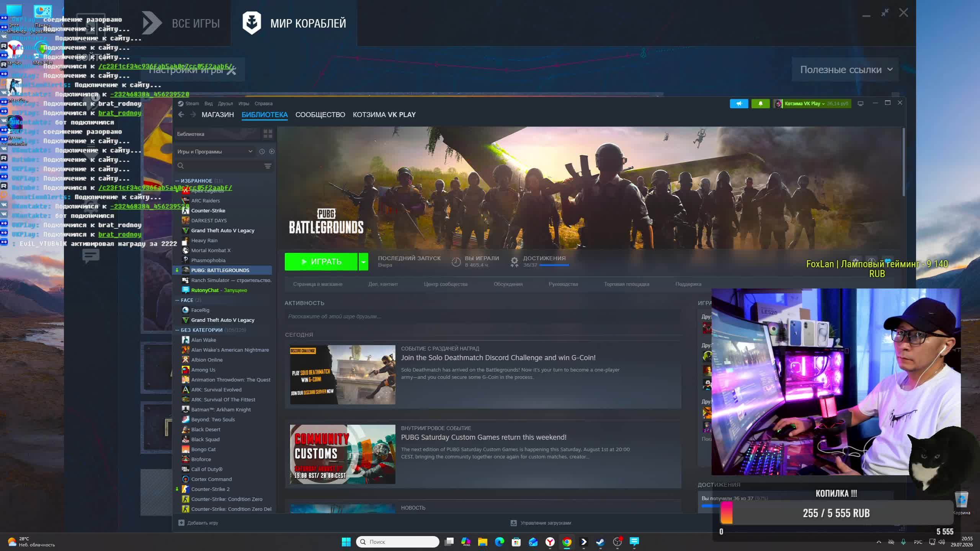Open the dropdown arrow beside the ИГРАТЬ button
Image resolution: width=980 pixels, height=551 pixels.
point(363,262)
